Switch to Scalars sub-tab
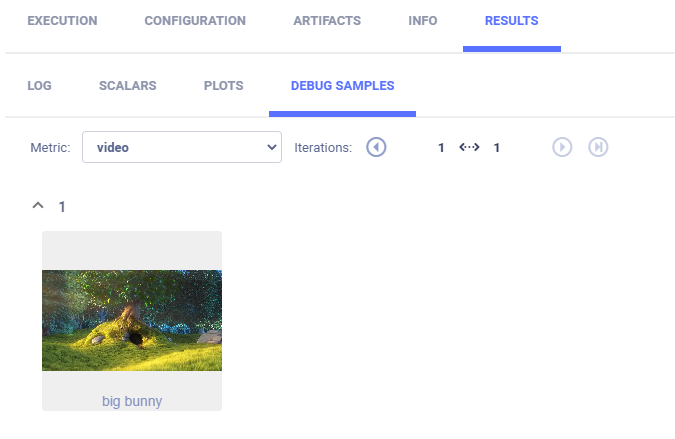675x439 pixels. tap(127, 86)
